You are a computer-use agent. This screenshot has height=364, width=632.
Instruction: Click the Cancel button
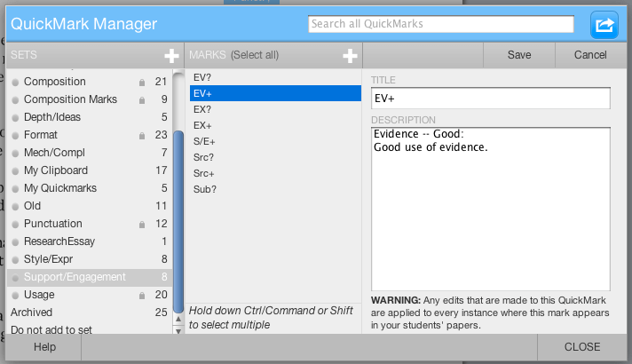pos(589,55)
